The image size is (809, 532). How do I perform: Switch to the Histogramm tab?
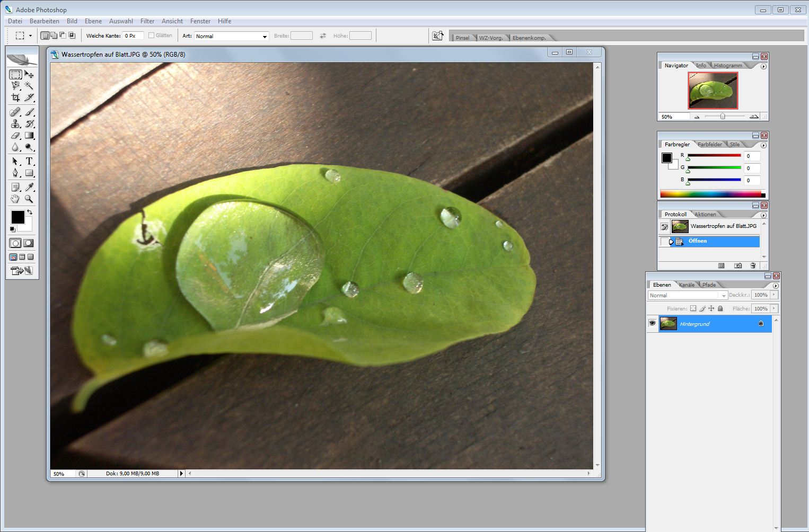(x=728, y=65)
